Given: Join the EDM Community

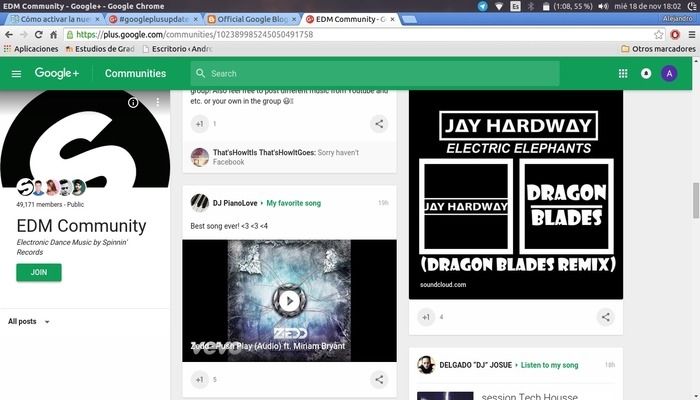Looking at the screenshot, I should pos(39,272).
